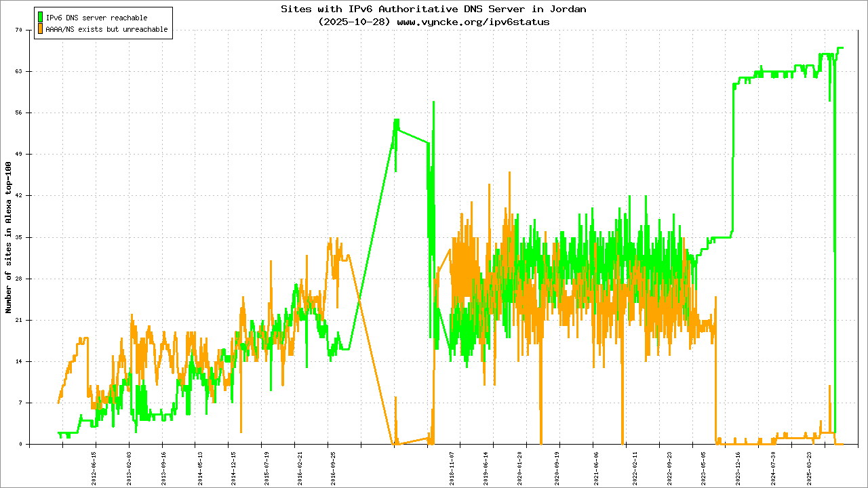The width and height of the screenshot is (868, 488).
Task: Click the 2012-06-15 date label
Action: (x=94, y=469)
